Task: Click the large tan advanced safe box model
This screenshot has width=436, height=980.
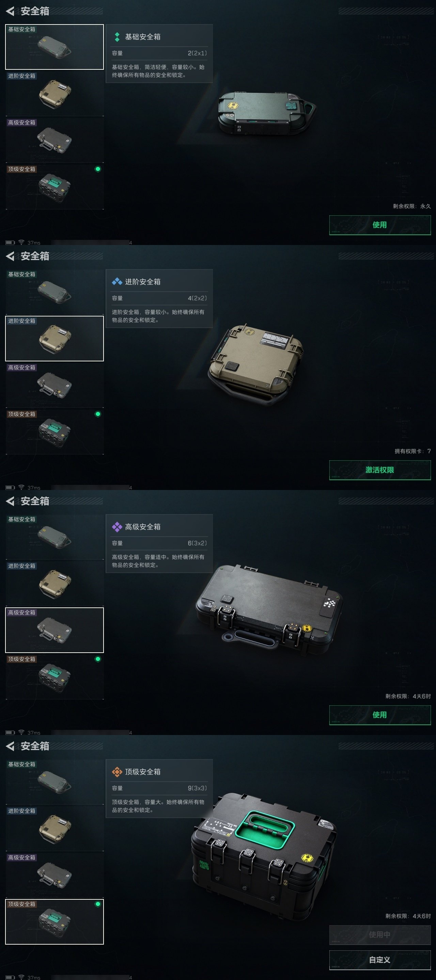Action: 255,365
